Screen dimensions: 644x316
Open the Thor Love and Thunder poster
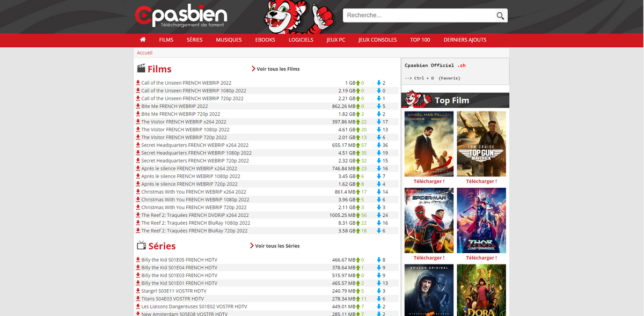(x=481, y=220)
